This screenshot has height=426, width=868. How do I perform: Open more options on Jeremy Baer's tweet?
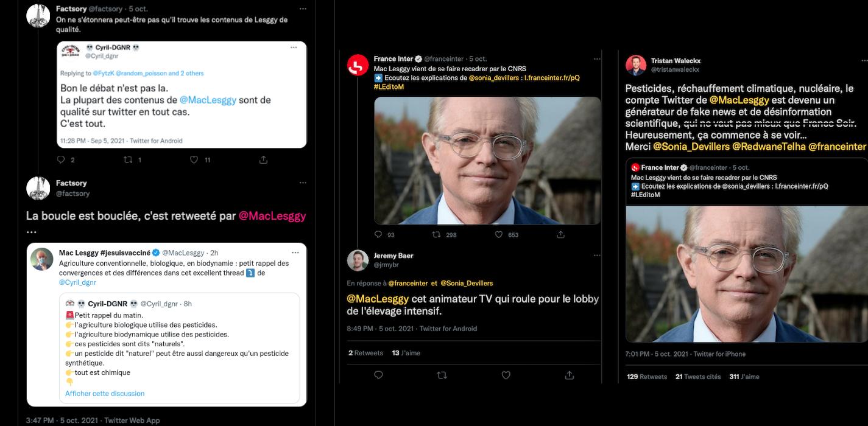[x=596, y=256]
